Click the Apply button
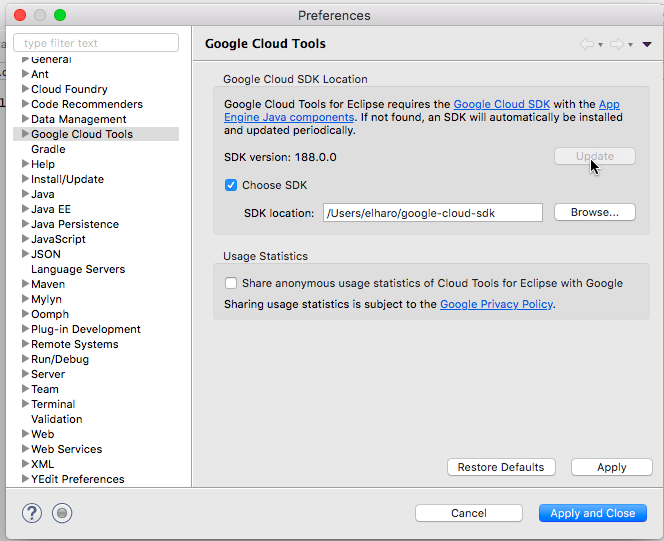The width and height of the screenshot is (664, 541). coord(611,467)
